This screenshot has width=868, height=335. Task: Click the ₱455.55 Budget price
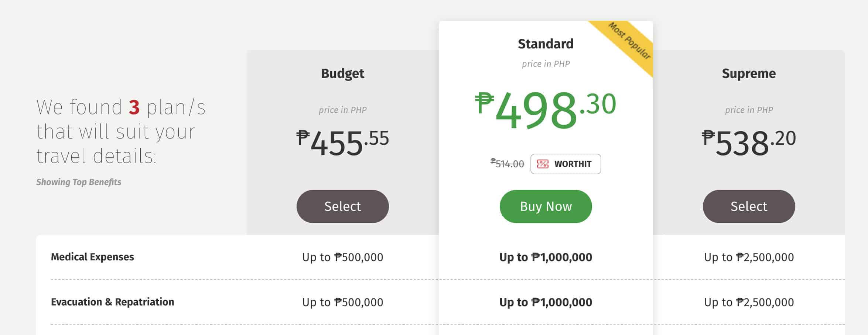point(342,142)
